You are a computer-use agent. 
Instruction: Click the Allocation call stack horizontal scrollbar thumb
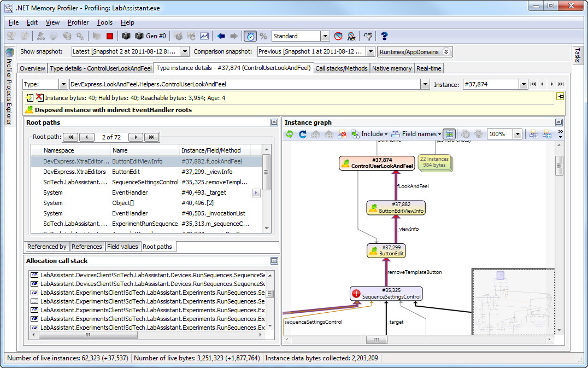[x=88, y=335]
